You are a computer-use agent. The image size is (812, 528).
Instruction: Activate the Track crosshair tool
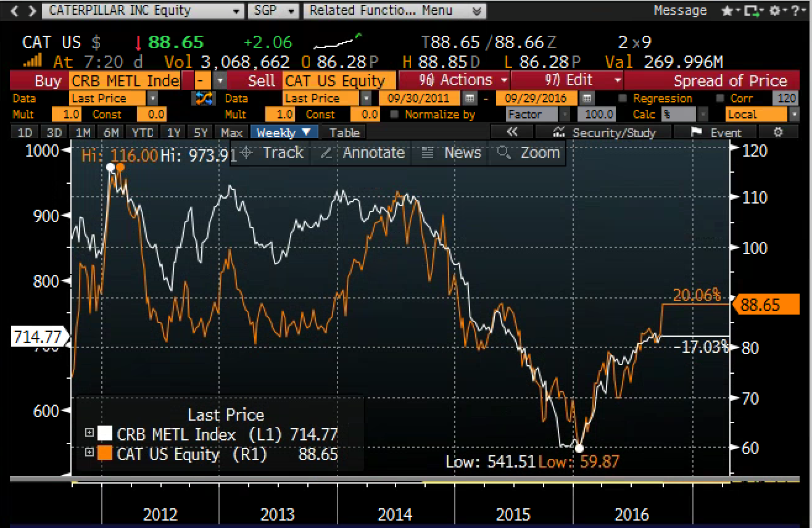coord(272,153)
